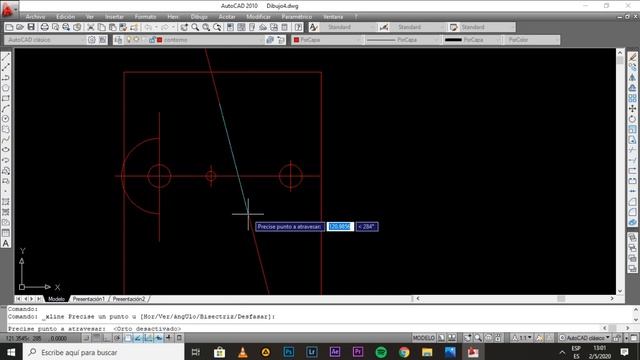Viewport: 640px width, 360px height.
Task: Open the PorCapa linetype dropdown
Action: pos(402,40)
